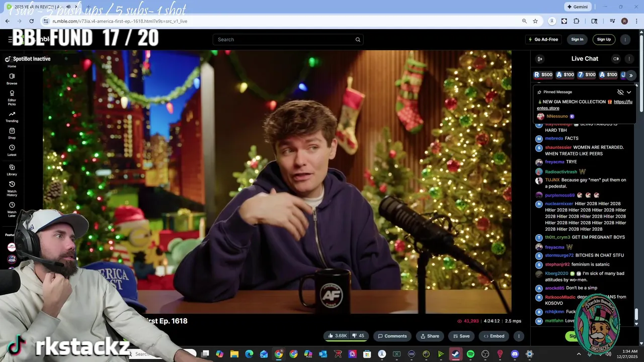The image size is (644, 362).
Task: Mute the tab via speaker icon
Action: pos(68,7)
